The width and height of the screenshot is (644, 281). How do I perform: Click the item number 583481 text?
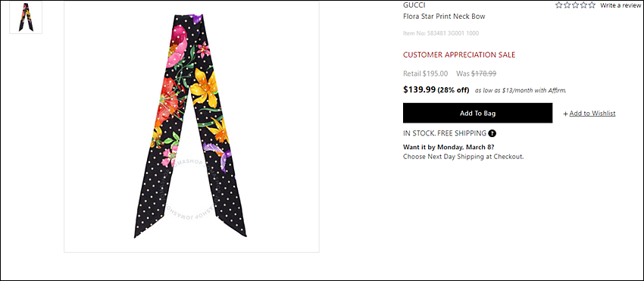point(441,33)
